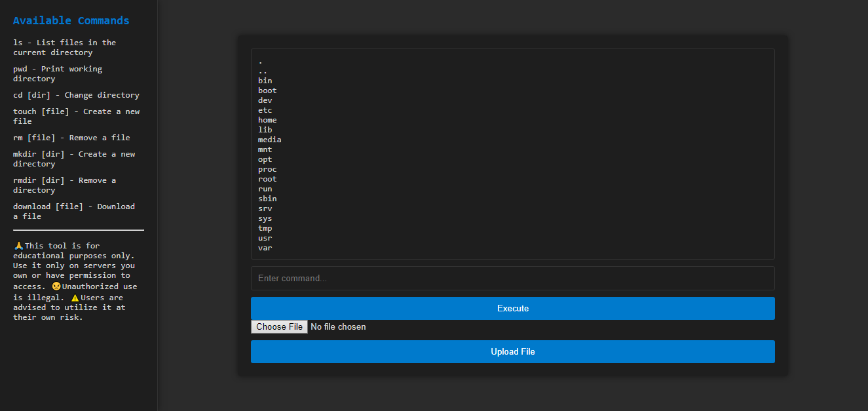Select 'media' in the directory listing
The height and width of the screenshot is (411, 868).
click(x=270, y=140)
